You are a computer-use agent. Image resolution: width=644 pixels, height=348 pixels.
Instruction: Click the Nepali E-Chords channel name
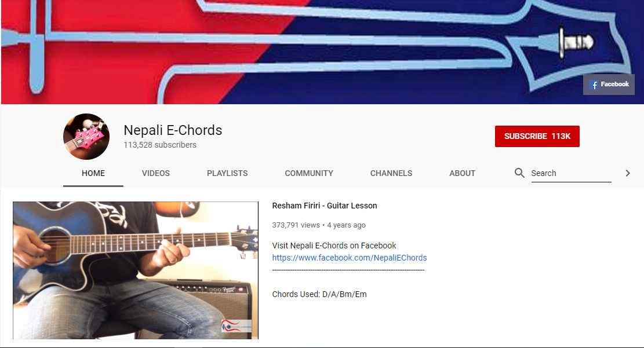(x=173, y=130)
